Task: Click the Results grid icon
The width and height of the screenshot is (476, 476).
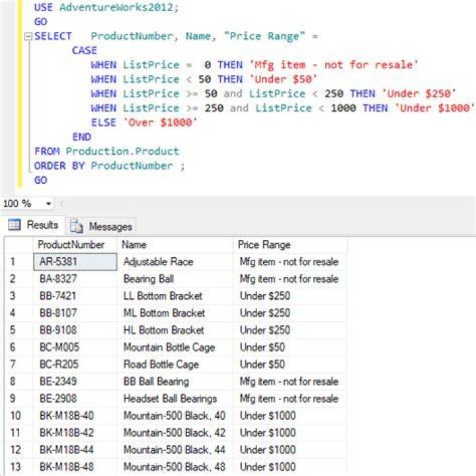Action: coord(15,225)
